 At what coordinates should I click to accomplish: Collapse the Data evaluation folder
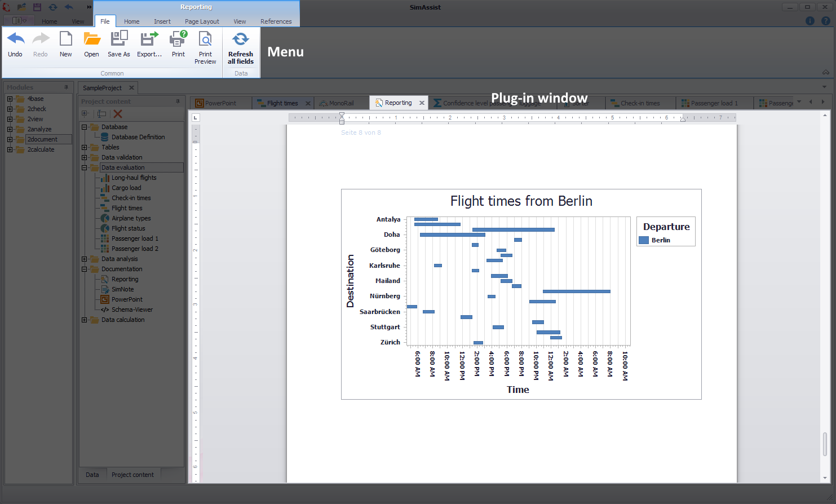(85, 168)
